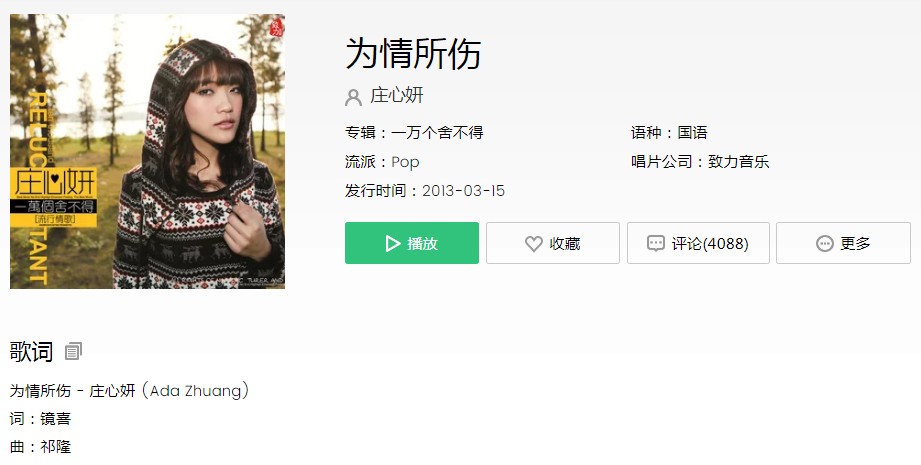Click the release date 2013-03-15
Screen dimensions: 921x465
click(463, 191)
